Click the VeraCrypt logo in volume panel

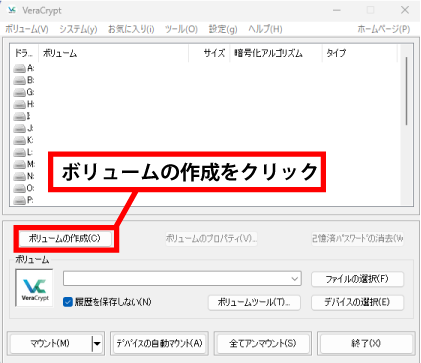[34, 288]
